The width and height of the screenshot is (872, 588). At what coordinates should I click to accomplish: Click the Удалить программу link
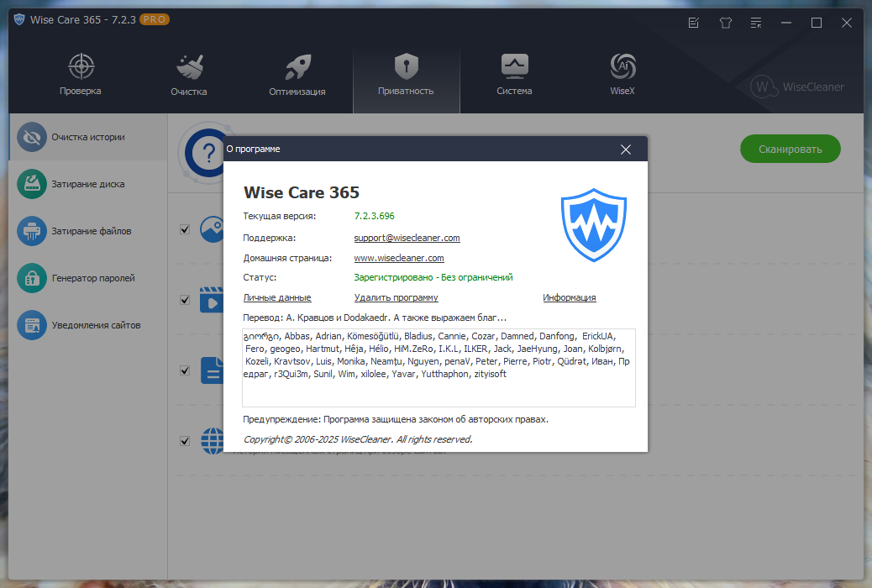396,297
